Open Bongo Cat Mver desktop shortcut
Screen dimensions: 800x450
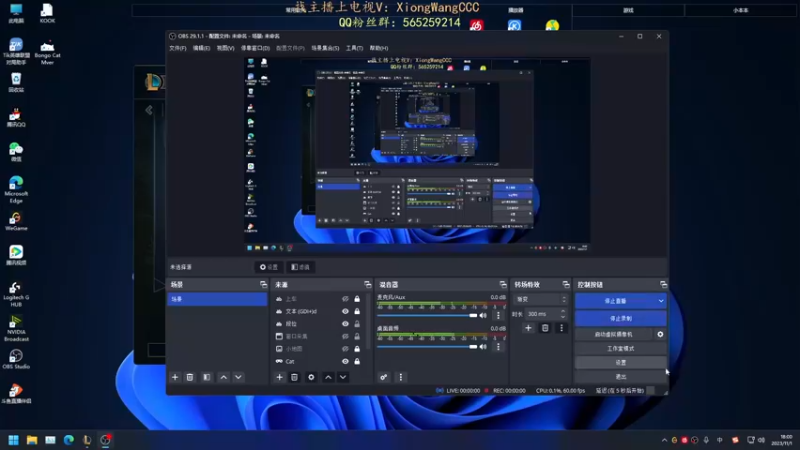point(47,52)
